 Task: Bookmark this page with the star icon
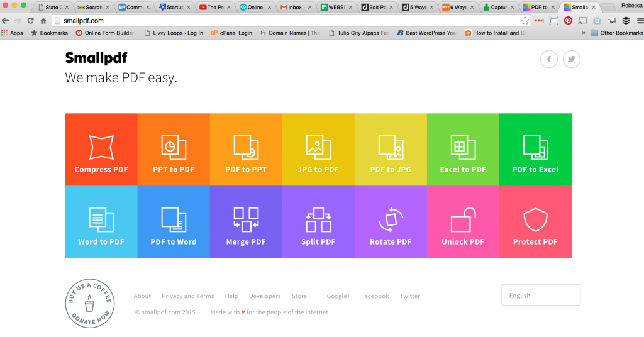pos(525,21)
